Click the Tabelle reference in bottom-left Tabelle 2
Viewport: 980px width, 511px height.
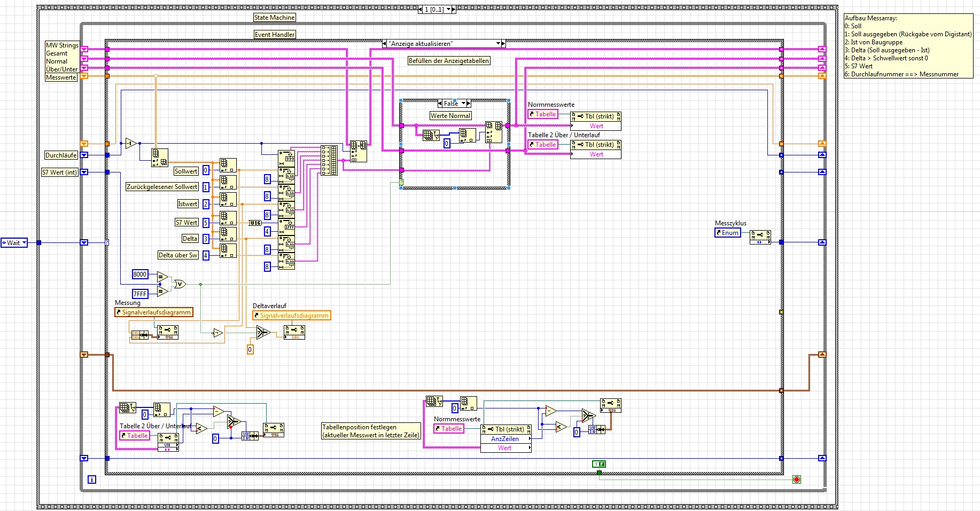[135, 436]
